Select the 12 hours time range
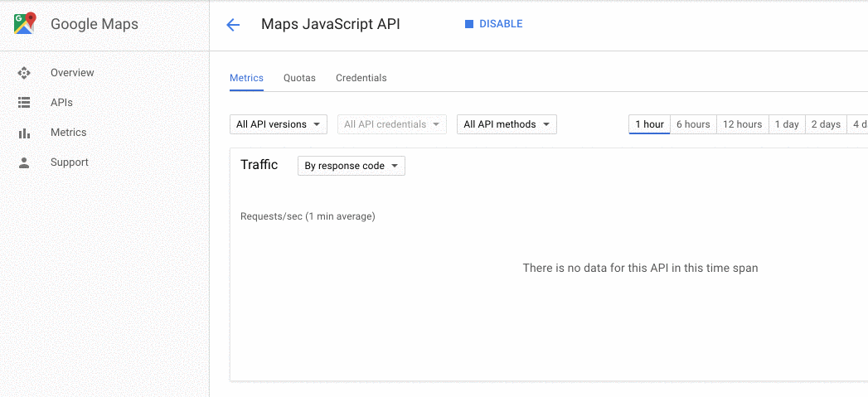The image size is (868, 397). click(x=742, y=124)
